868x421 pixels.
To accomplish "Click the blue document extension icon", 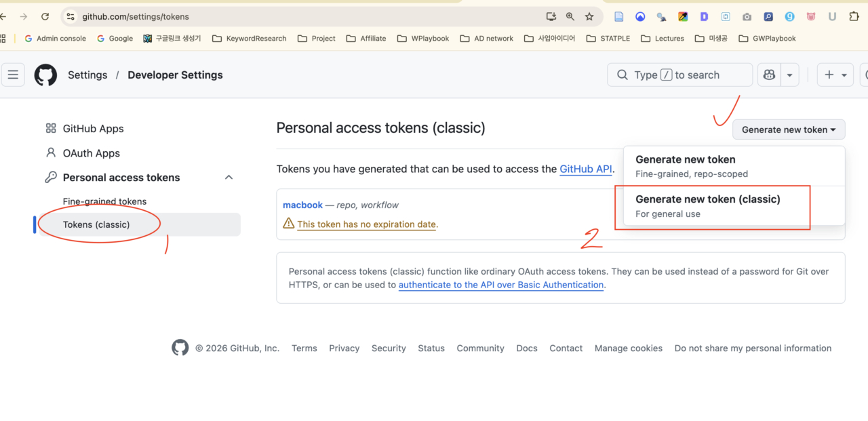I will [618, 16].
